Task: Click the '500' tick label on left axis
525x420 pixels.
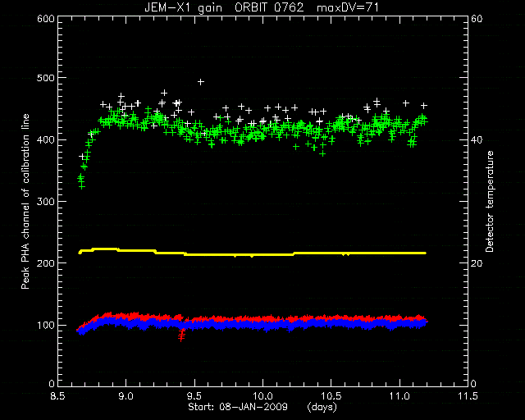Action: (46, 78)
